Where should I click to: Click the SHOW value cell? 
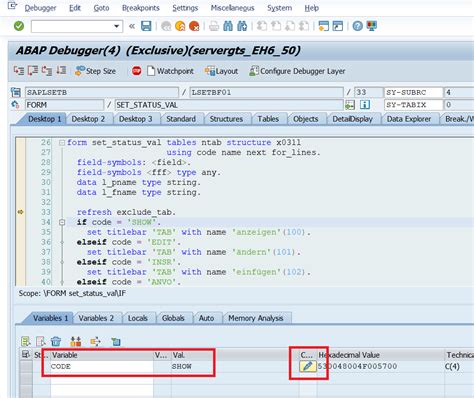point(235,366)
